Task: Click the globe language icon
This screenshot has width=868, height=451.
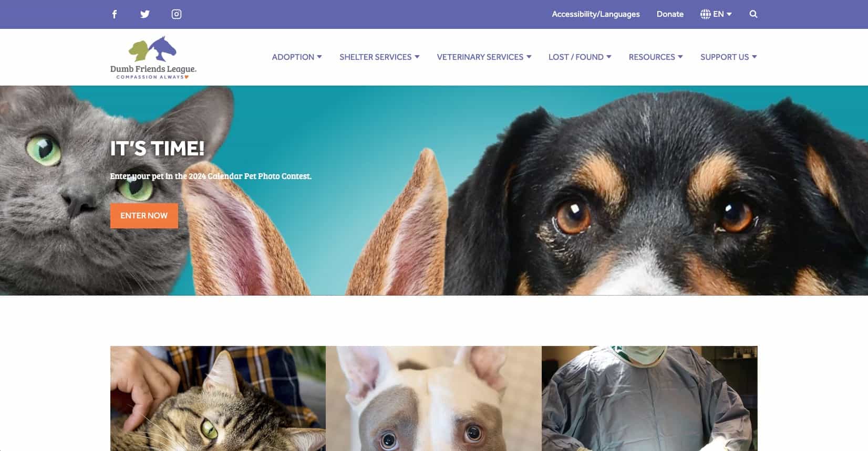Action: click(705, 14)
